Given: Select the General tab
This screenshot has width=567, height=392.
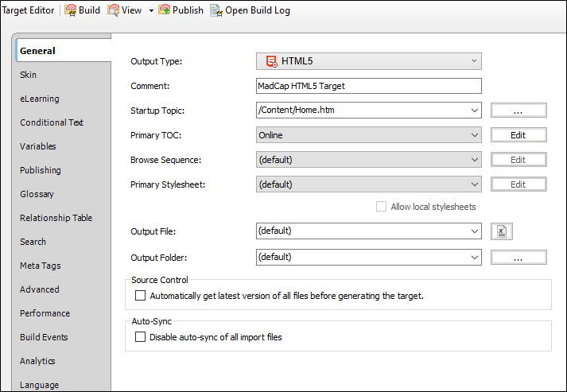Looking at the screenshot, I should click(x=64, y=51).
